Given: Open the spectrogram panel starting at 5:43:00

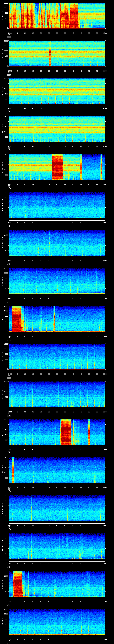Looking at the screenshot, I should 57,54.
